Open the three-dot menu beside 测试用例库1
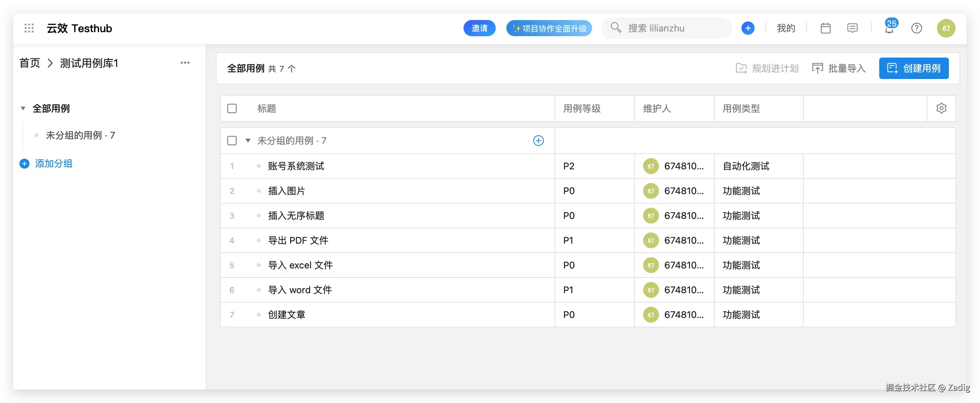This screenshot has width=980, height=403. [x=185, y=63]
